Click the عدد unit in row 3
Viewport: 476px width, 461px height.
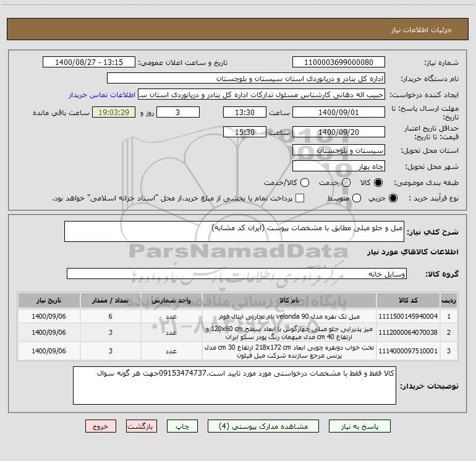[171, 351]
